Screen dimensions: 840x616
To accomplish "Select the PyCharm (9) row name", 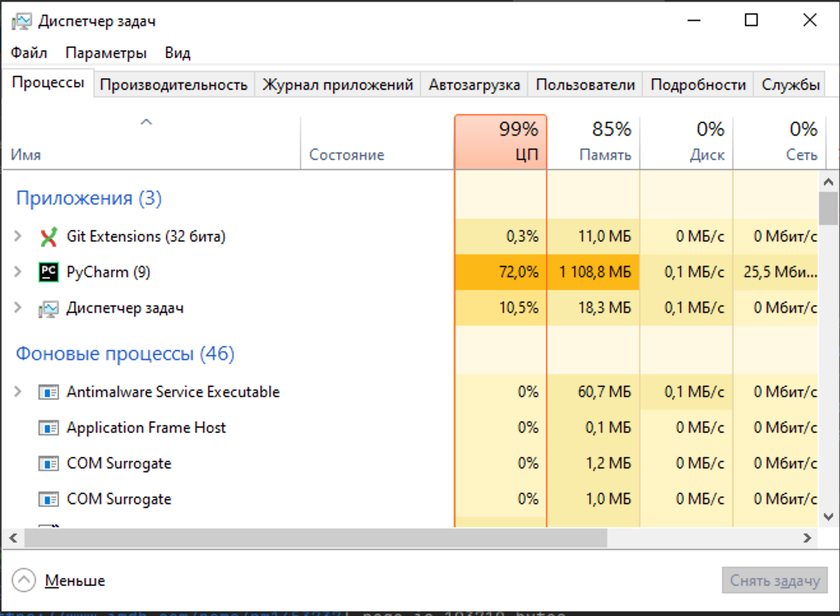I will click(x=108, y=272).
